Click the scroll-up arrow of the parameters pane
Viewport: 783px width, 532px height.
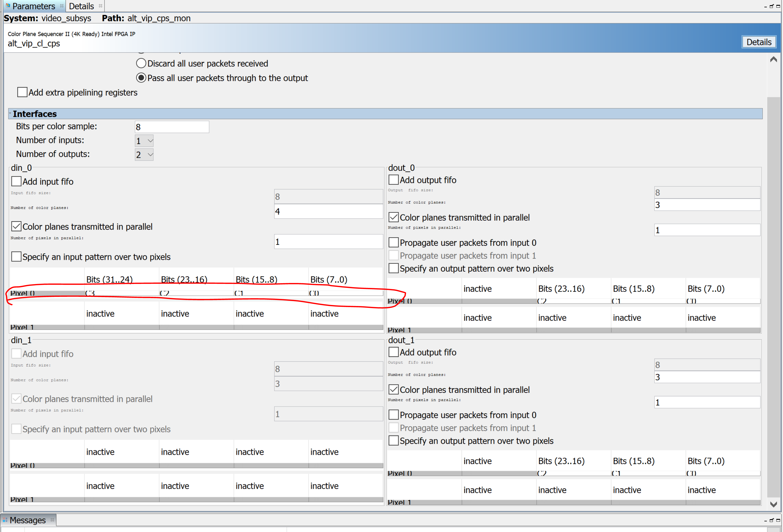[x=774, y=60]
